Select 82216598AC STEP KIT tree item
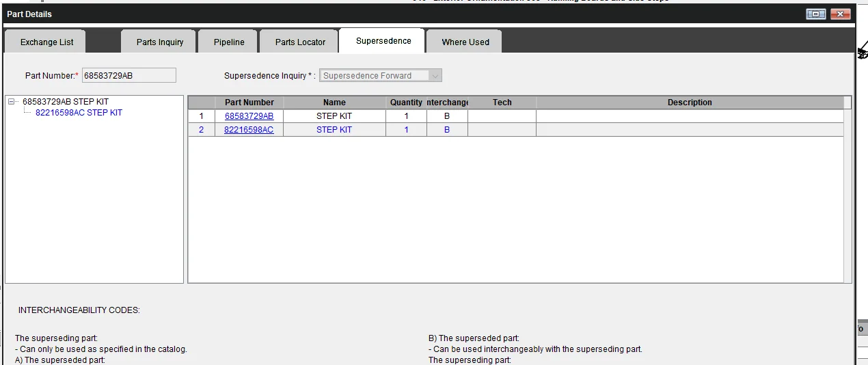Image resolution: width=868 pixels, height=365 pixels. (79, 113)
